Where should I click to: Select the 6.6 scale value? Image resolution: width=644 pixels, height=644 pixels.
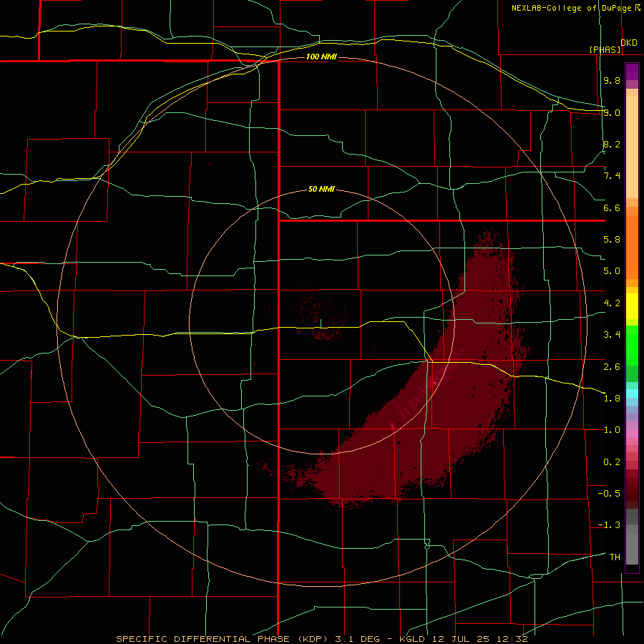[612, 208]
